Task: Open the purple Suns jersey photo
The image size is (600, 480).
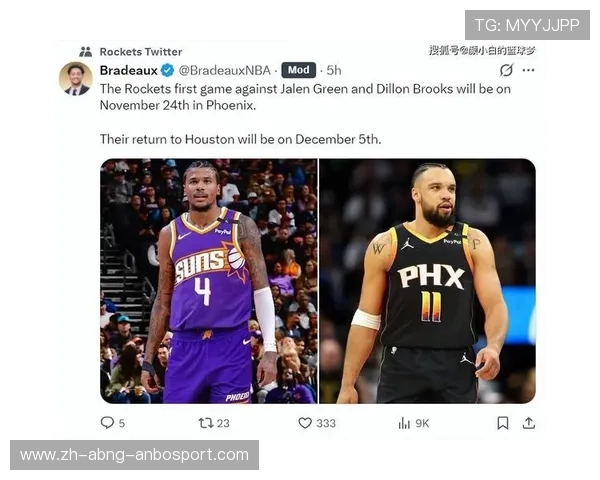Action: click(209, 281)
